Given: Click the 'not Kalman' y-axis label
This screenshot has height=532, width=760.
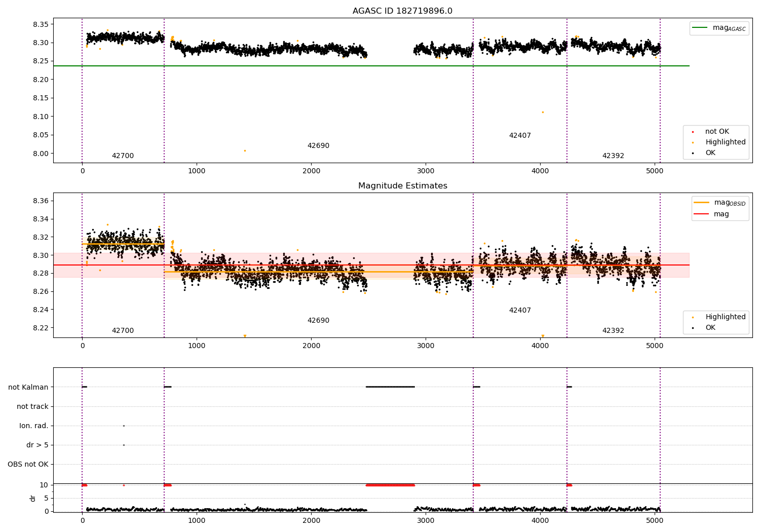Looking at the screenshot, I should pyautogui.click(x=28, y=388).
